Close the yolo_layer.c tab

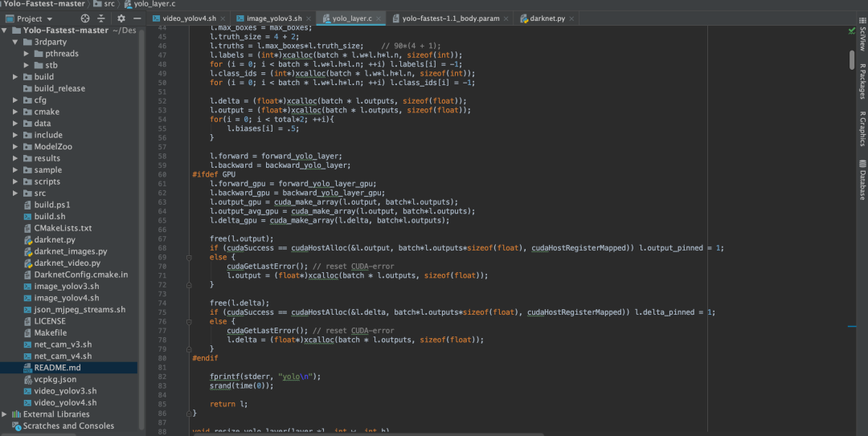click(379, 18)
